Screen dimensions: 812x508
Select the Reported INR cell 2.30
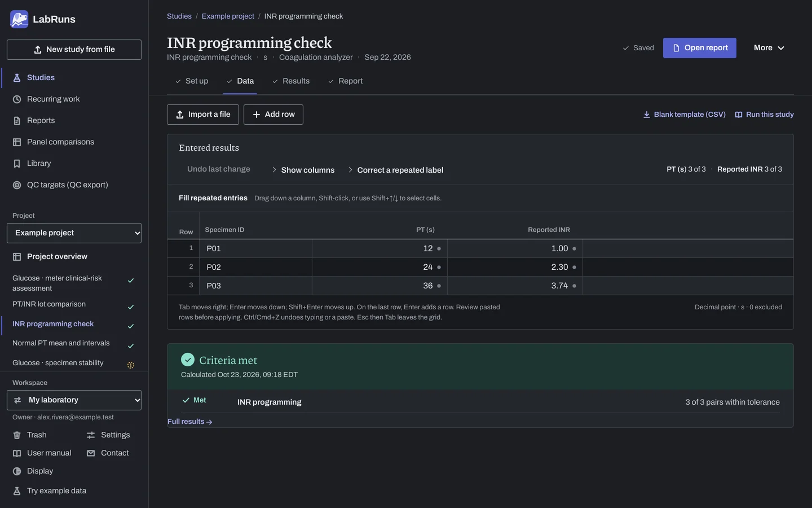tap(515, 267)
